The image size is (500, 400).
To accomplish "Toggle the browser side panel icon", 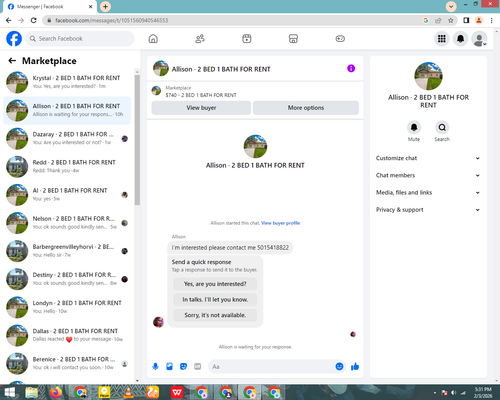I will [466, 20].
